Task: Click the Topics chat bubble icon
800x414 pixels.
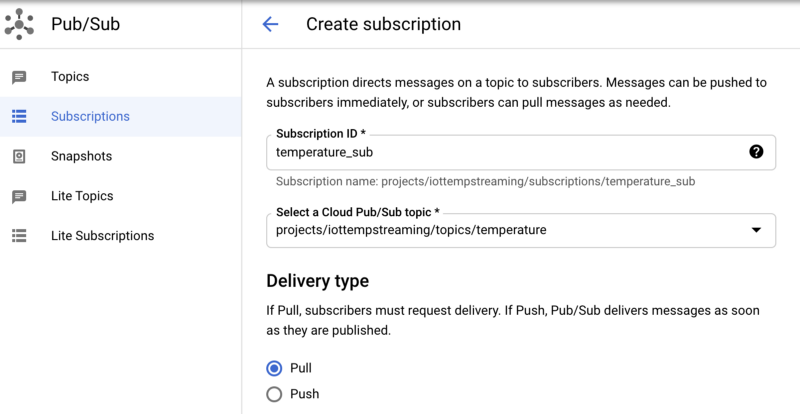Action: [19, 77]
